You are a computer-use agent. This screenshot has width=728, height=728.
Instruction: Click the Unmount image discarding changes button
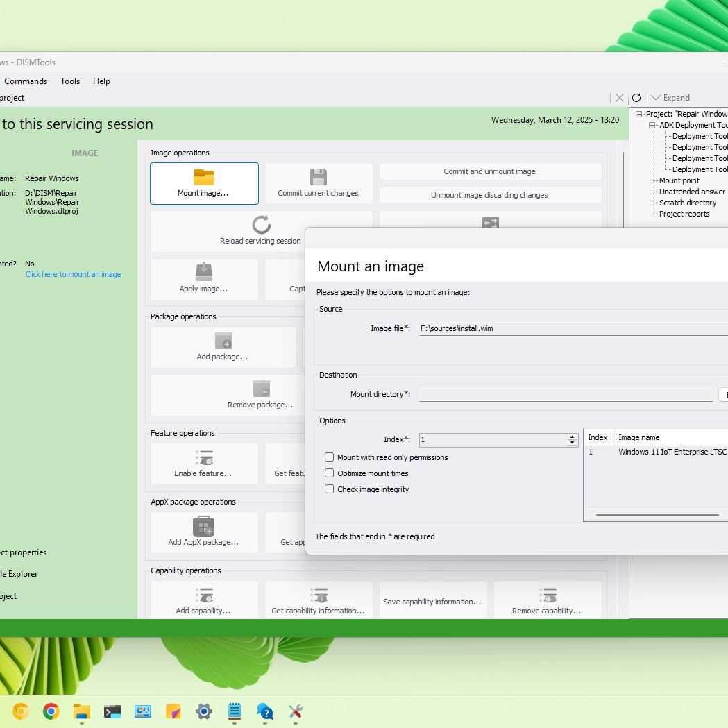point(489,195)
